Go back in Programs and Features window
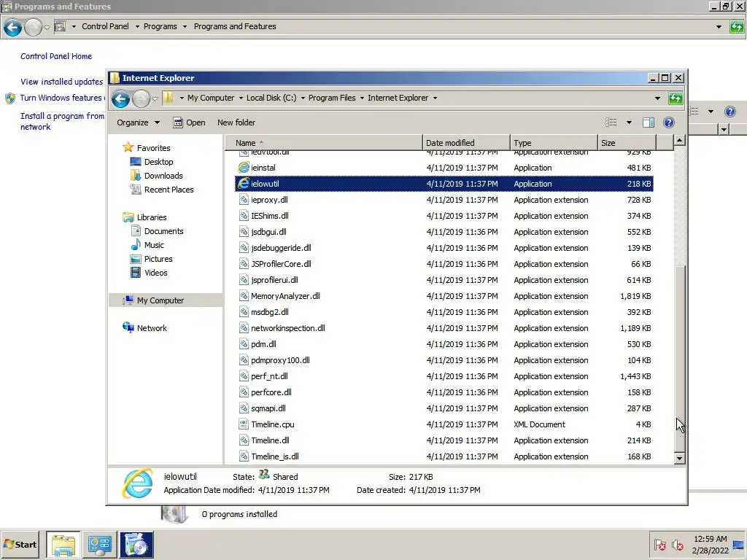This screenshot has height=560, width=747. (13, 27)
